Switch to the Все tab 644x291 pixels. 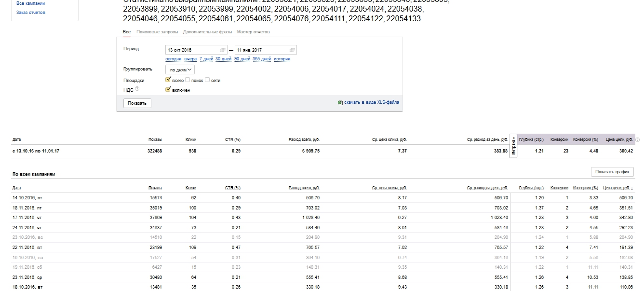click(x=127, y=32)
